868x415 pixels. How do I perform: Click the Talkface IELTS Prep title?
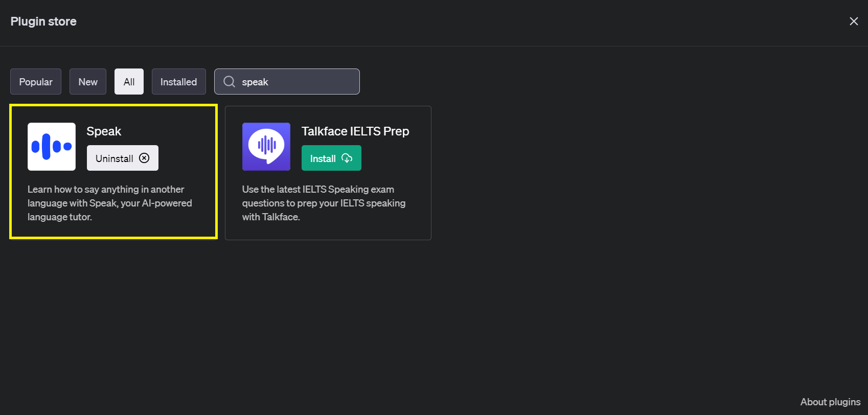point(355,131)
